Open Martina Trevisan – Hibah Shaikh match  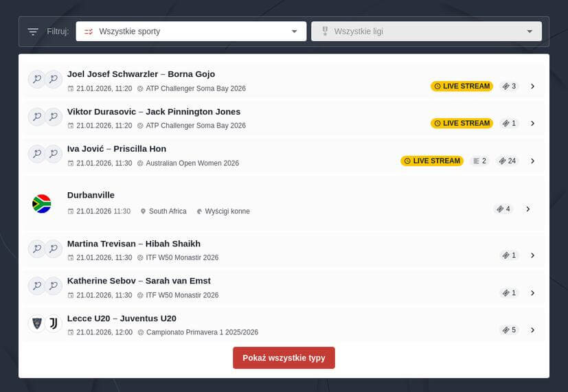point(134,244)
